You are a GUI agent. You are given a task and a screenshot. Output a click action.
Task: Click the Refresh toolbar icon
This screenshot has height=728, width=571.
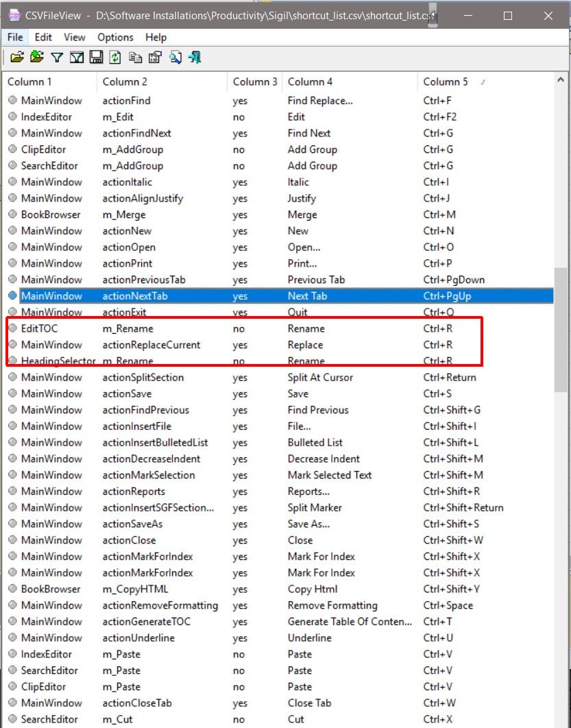click(115, 58)
